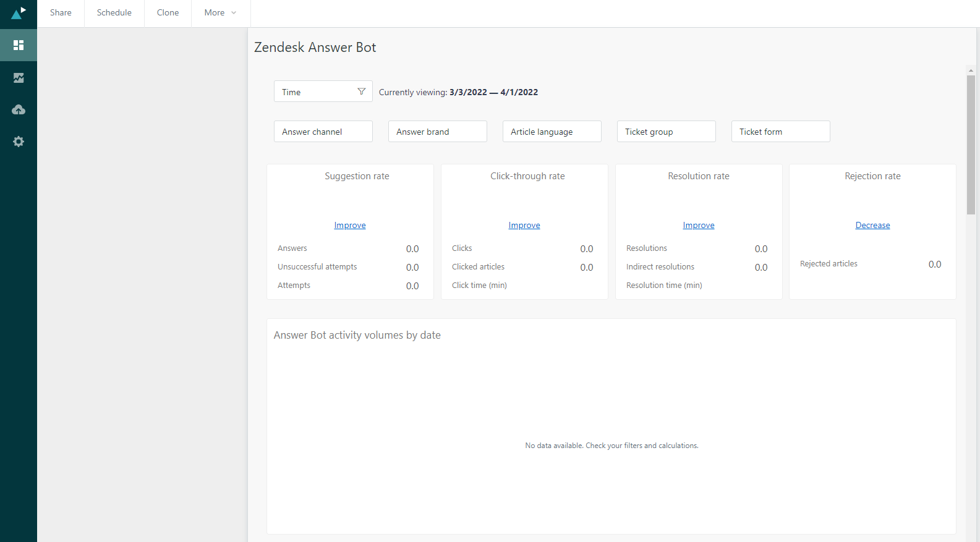
Task: Click the Schedule menu item
Action: click(x=114, y=13)
